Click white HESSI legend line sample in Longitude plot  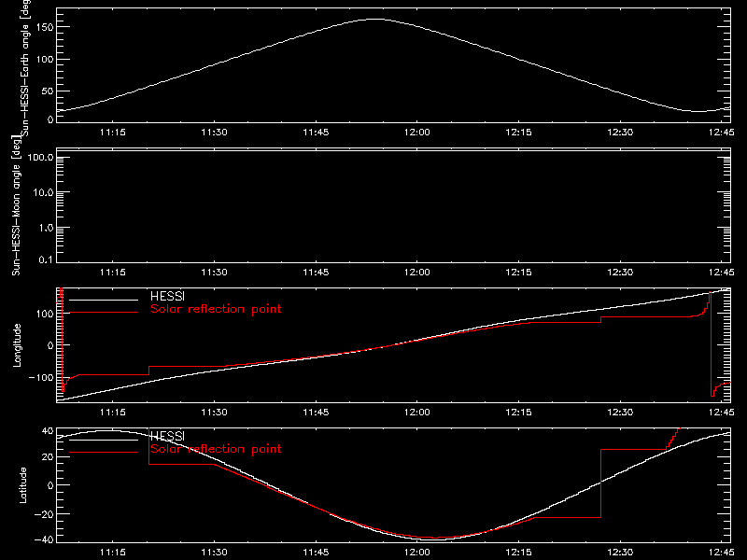click(x=104, y=300)
